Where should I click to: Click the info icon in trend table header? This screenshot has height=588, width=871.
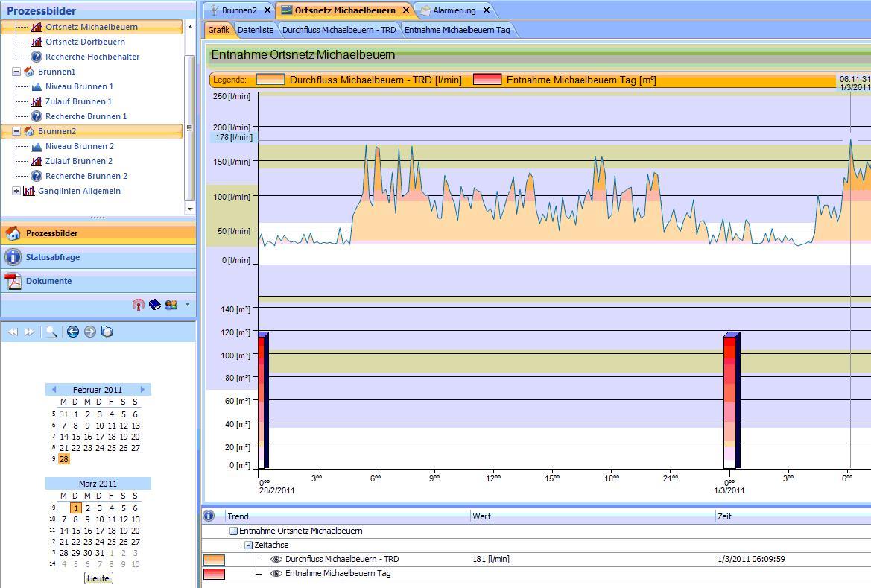(209, 516)
